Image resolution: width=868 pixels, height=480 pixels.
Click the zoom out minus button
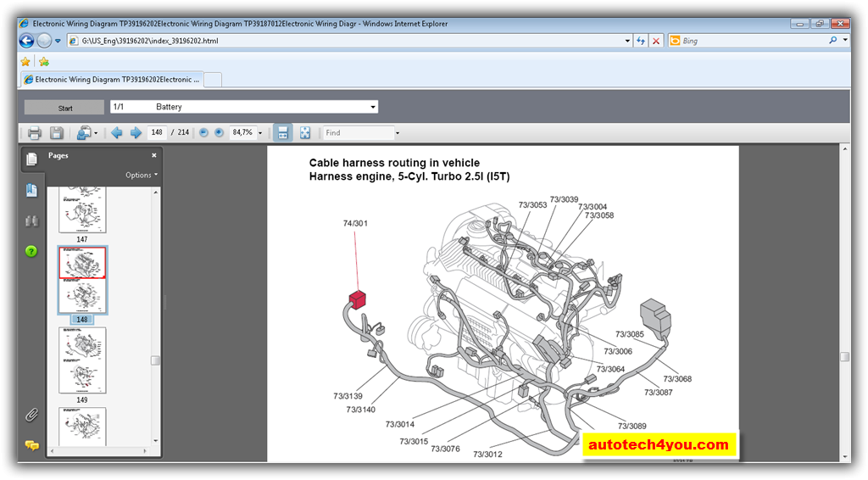[203, 133]
